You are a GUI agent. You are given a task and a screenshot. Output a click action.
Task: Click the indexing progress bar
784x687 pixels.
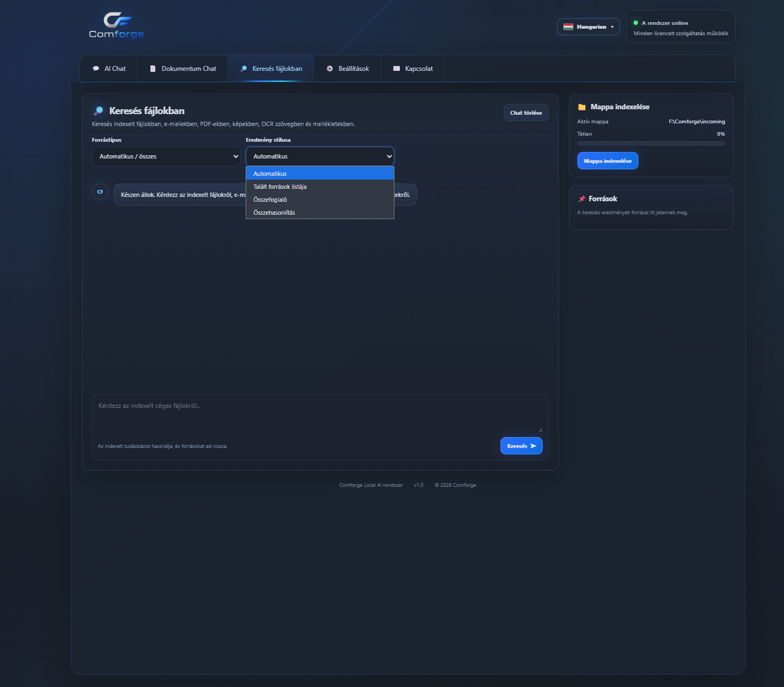tap(651, 143)
